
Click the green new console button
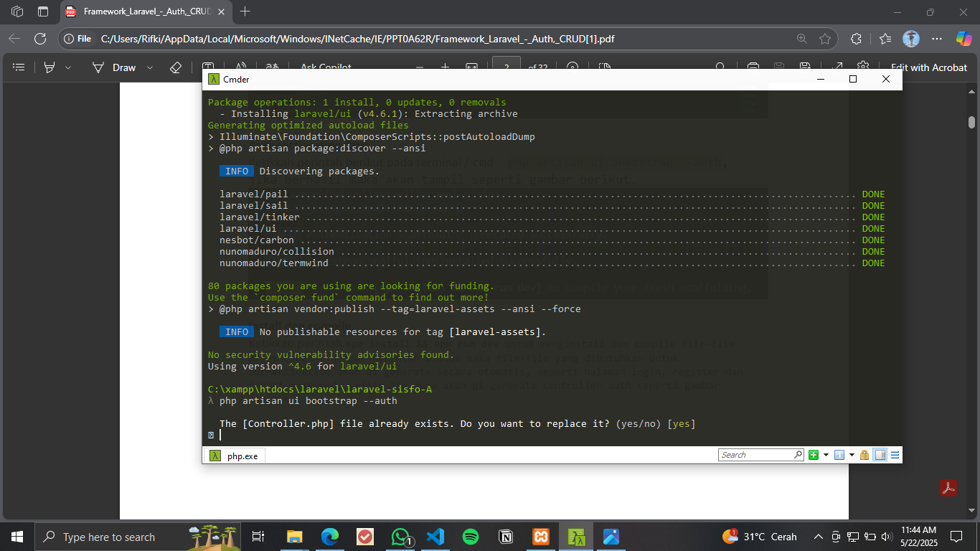coord(814,455)
